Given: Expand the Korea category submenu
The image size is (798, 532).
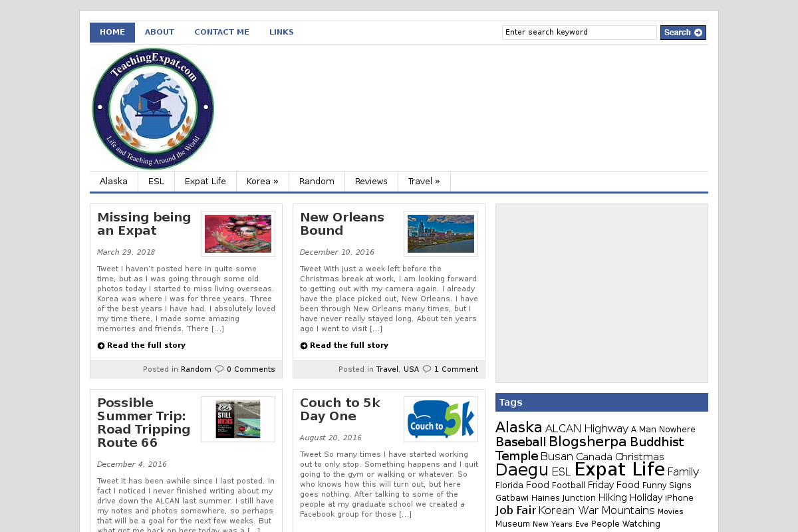Looking at the screenshot, I should pos(262,182).
